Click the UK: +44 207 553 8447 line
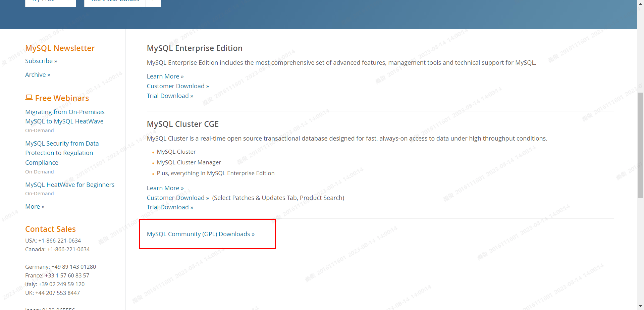The width and height of the screenshot is (644, 310). click(52, 293)
